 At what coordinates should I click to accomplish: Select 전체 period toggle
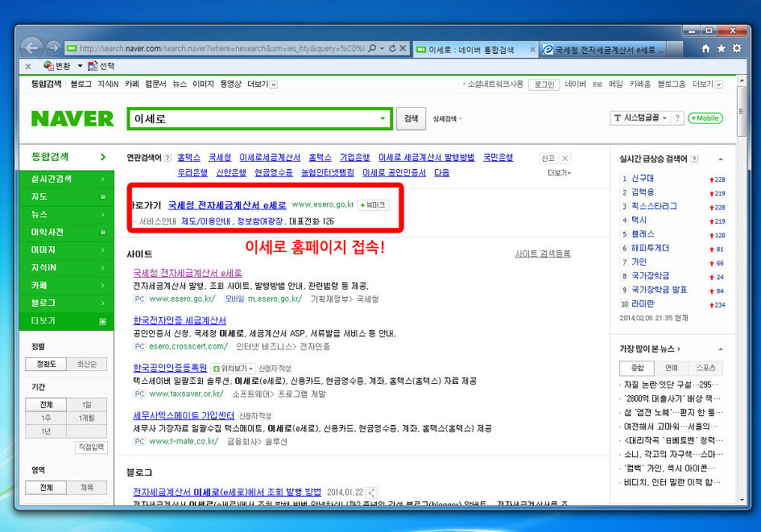point(46,405)
